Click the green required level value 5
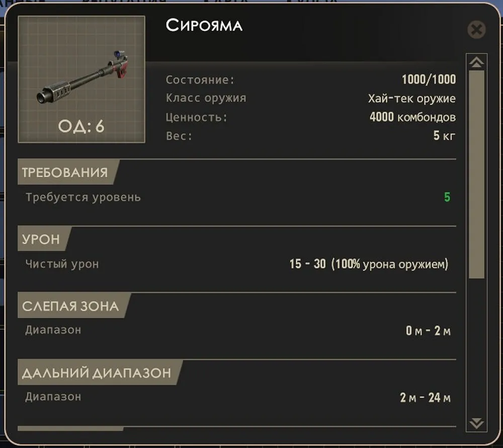Viewport: 503px width, 448px height. point(447,197)
